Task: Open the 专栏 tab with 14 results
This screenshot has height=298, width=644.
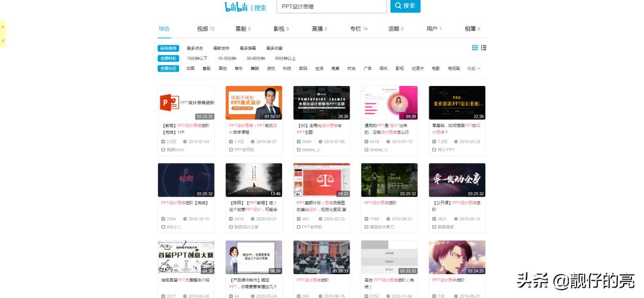Action: tap(358, 29)
